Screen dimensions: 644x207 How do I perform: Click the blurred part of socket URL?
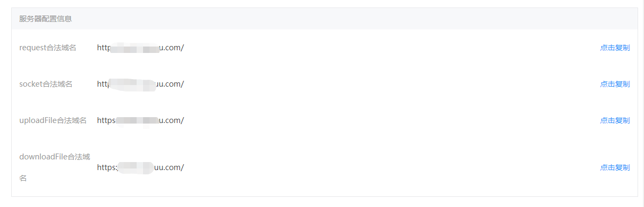tap(132, 85)
